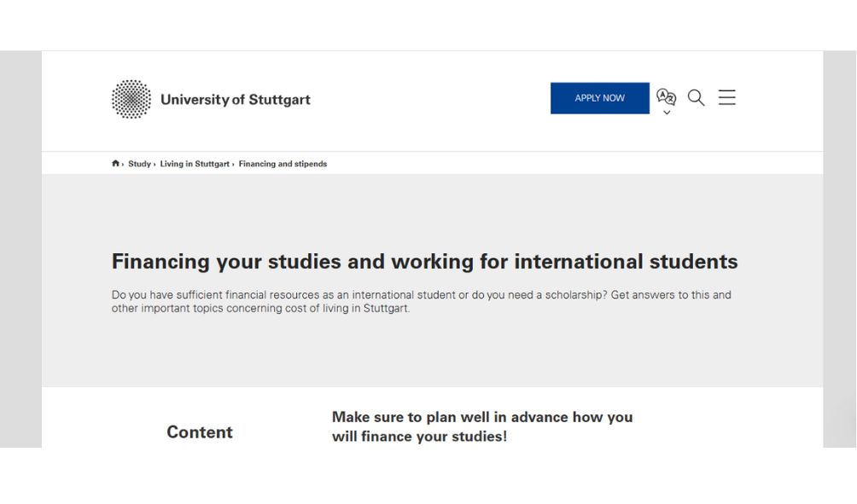857x504 pixels.
Task: Click the intro paragraph about financial resources
Action: tap(422, 301)
